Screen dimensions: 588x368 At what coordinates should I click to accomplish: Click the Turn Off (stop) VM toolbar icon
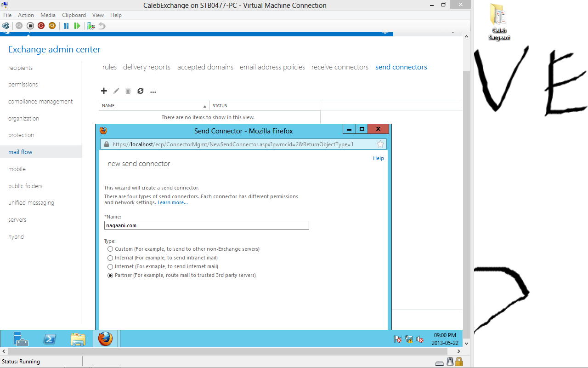tap(30, 26)
